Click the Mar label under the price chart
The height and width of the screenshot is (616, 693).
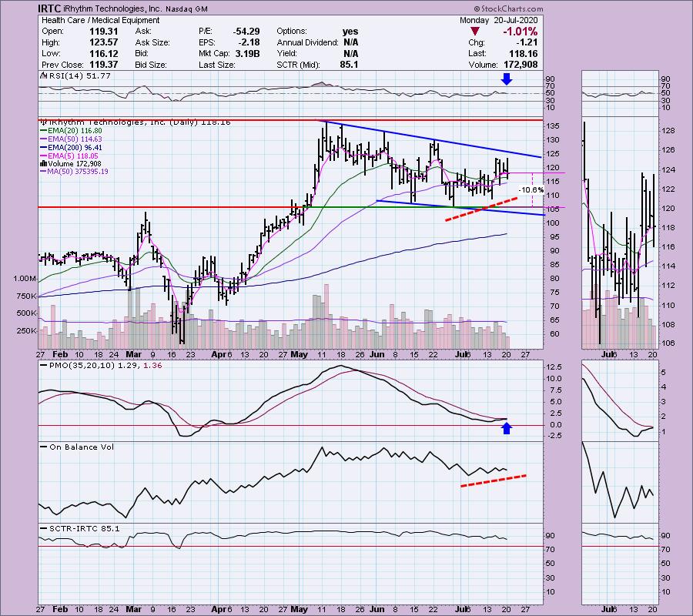coord(133,354)
